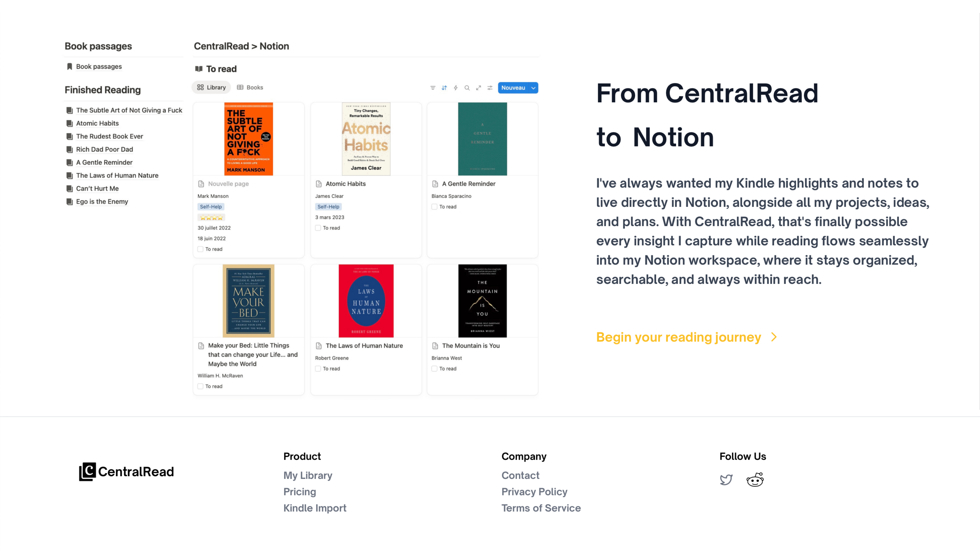Toggle To read for The Mountain is You
The image size is (980, 551).
point(434,368)
